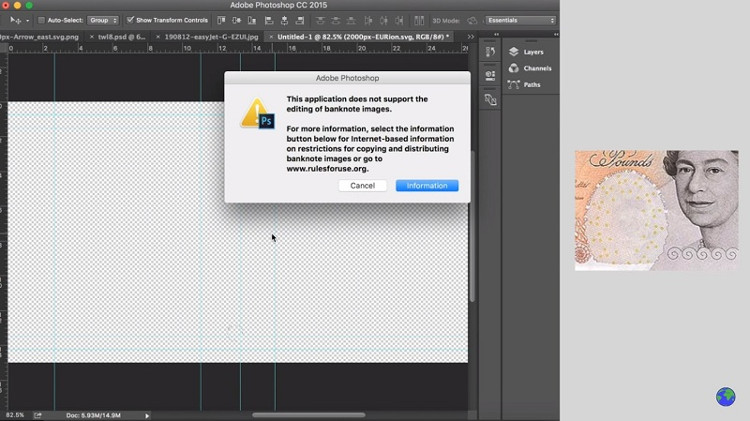
Task: Click the Distribute horizontal centers icon
Action: (x=383, y=20)
